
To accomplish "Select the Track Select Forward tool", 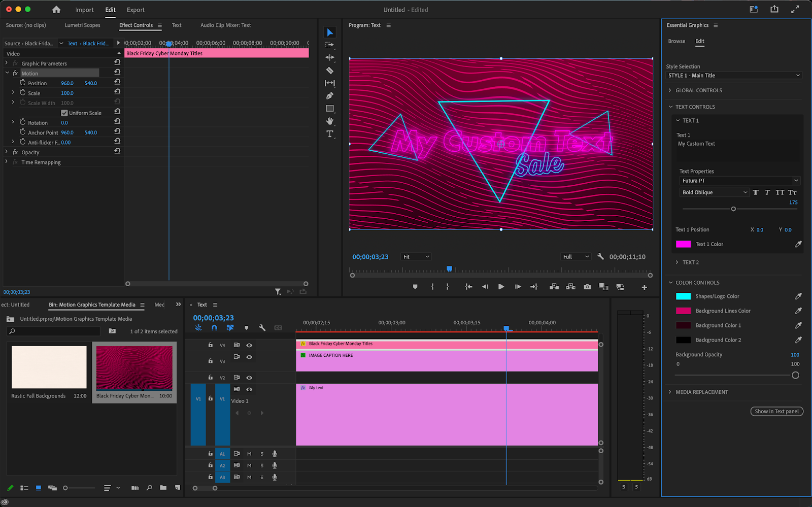I will click(329, 45).
